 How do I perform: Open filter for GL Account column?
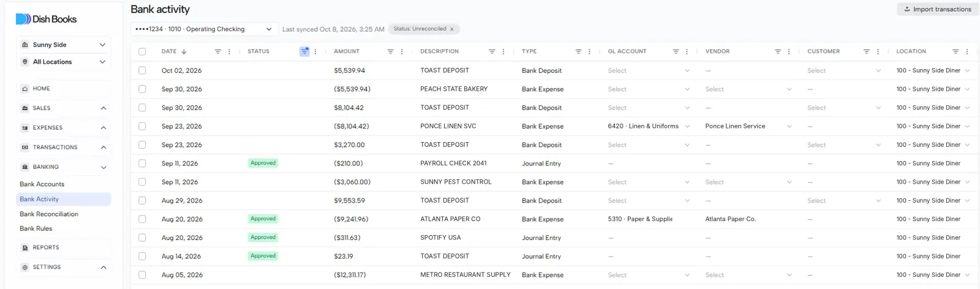coord(676,51)
